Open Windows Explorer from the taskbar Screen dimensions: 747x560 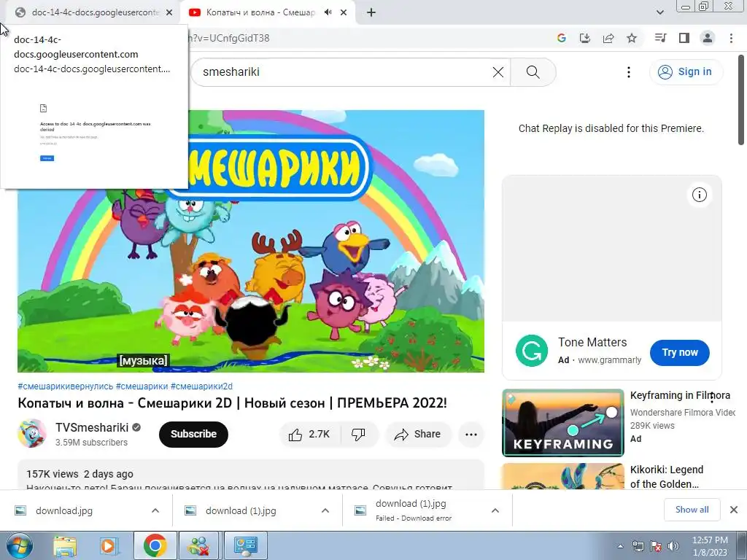tap(65, 545)
